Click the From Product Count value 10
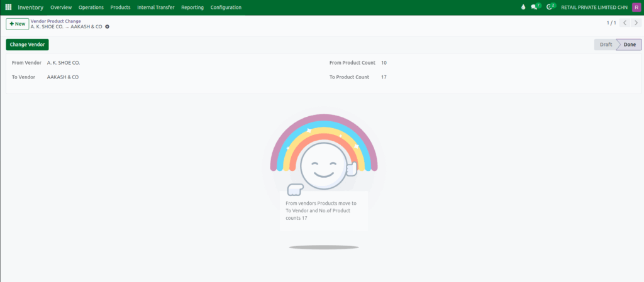This screenshot has height=282, width=644. pyautogui.click(x=384, y=63)
